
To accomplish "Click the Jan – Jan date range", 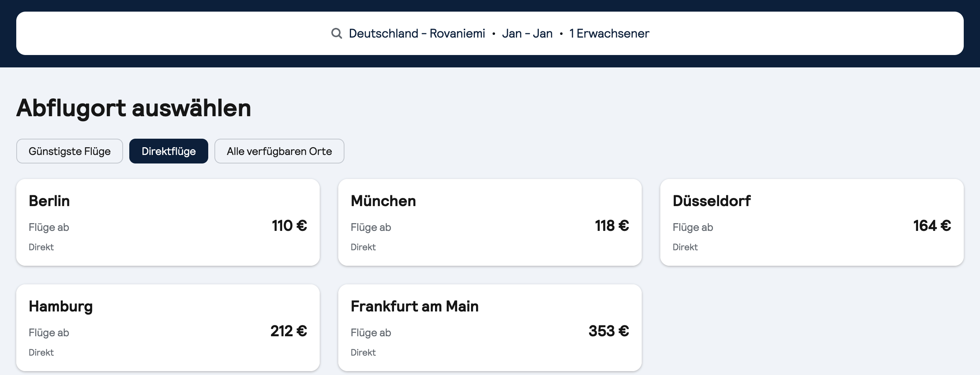I will pos(527,34).
